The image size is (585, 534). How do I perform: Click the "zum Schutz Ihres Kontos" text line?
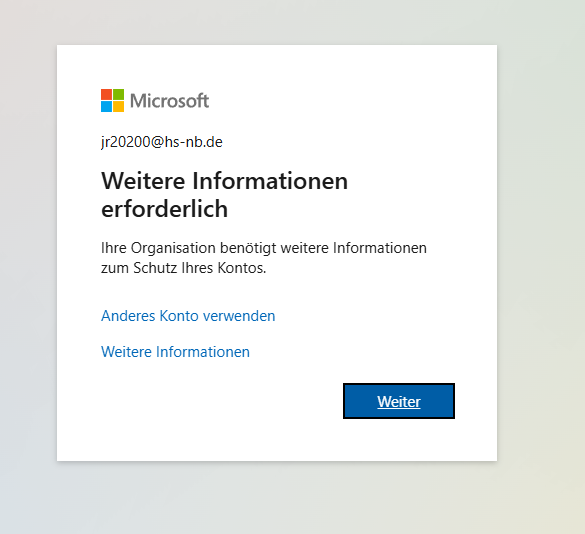point(184,268)
